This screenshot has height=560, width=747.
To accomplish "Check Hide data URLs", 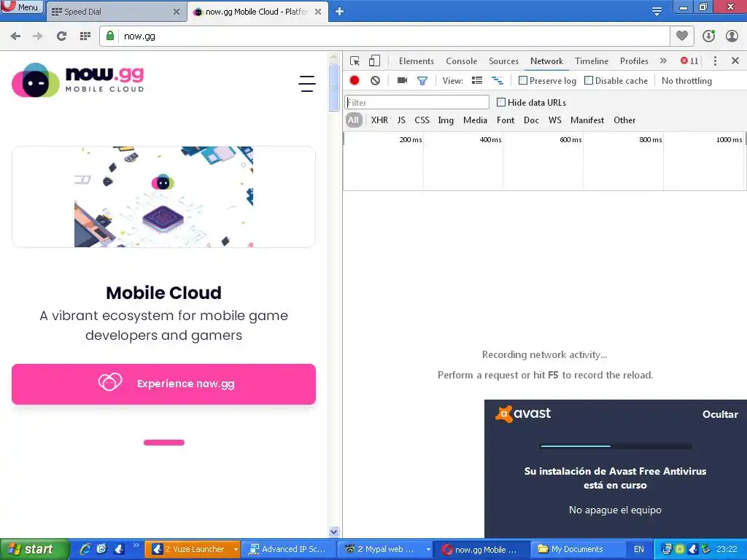I will click(x=500, y=102).
